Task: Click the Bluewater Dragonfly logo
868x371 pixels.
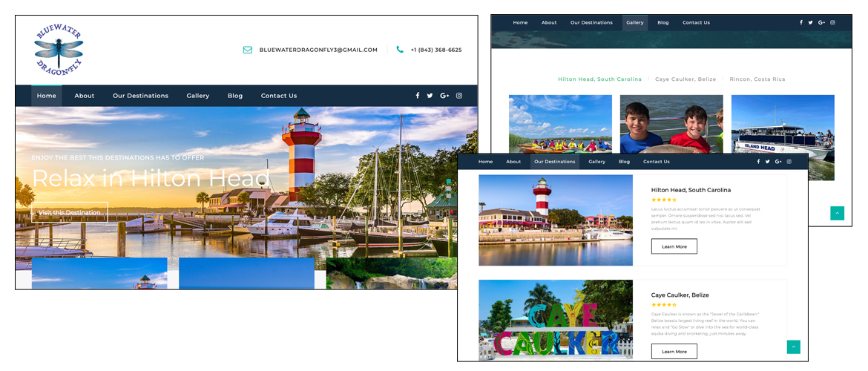Action: [59, 50]
